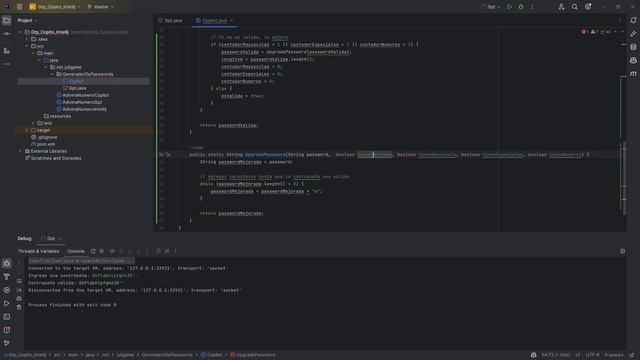640x360 pixels.
Task: Toggle soft-wrap in console gutter
Action: pos(19,281)
